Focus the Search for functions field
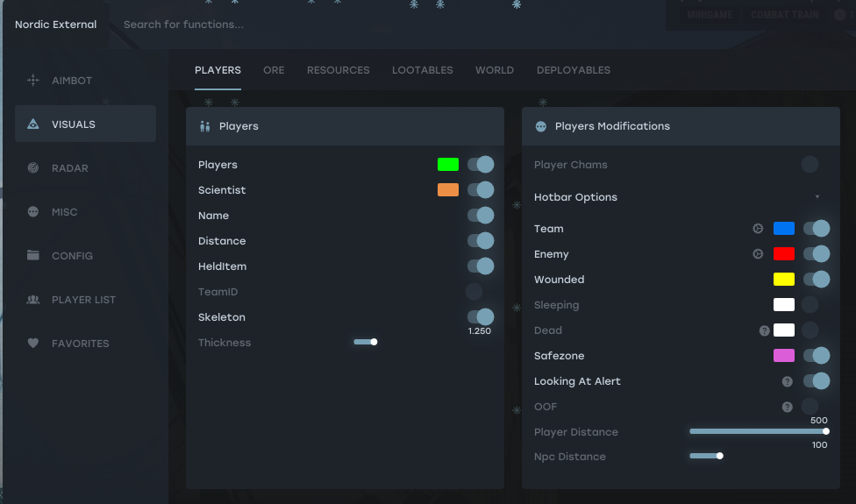 pyautogui.click(x=183, y=25)
